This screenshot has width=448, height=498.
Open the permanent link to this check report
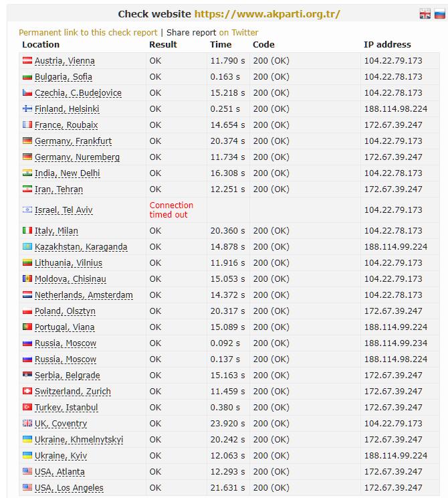tap(88, 32)
